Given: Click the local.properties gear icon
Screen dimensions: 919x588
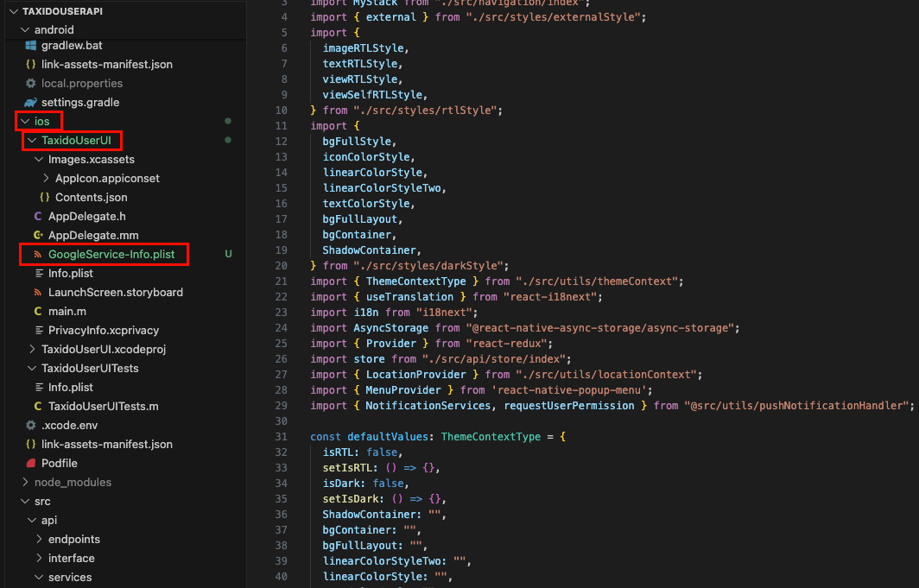Looking at the screenshot, I should (x=31, y=84).
